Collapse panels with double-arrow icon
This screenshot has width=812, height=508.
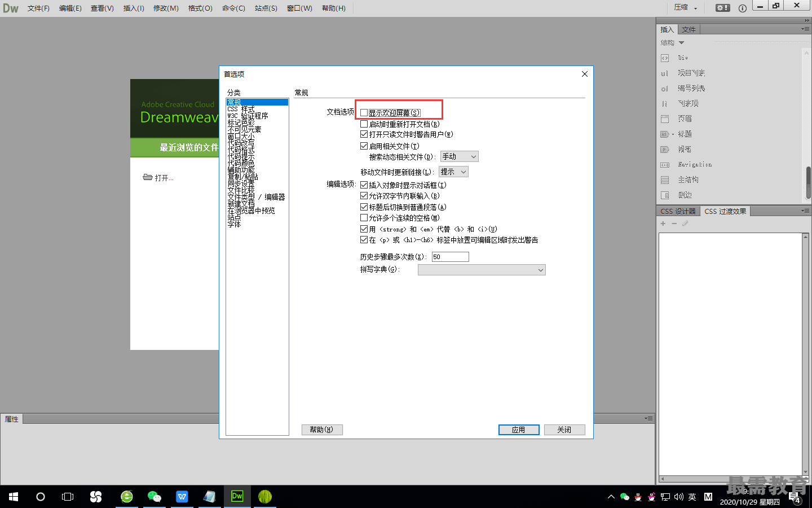pos(807,20)
